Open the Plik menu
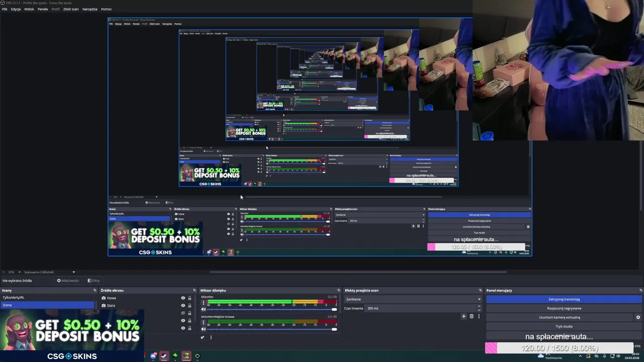 pyautogui.click(x=5, y=9)
